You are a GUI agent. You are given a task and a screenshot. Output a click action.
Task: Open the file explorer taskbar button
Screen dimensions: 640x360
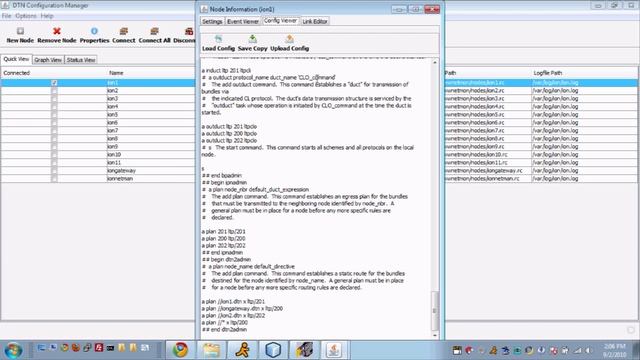tap(211, 350)
